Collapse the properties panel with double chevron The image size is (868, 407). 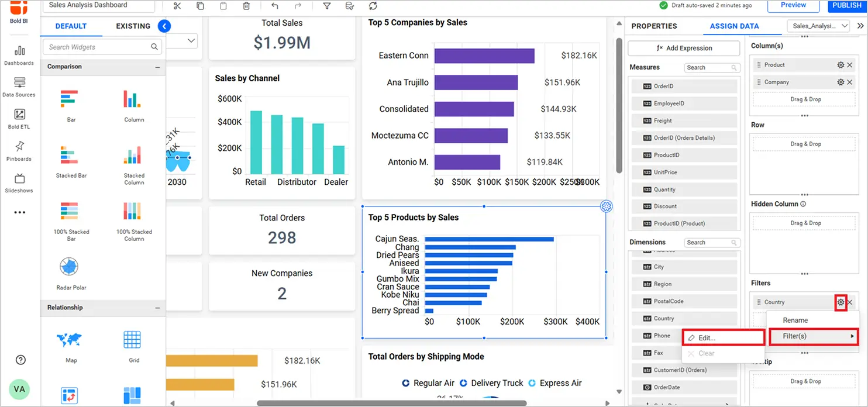tap(860, 26)
